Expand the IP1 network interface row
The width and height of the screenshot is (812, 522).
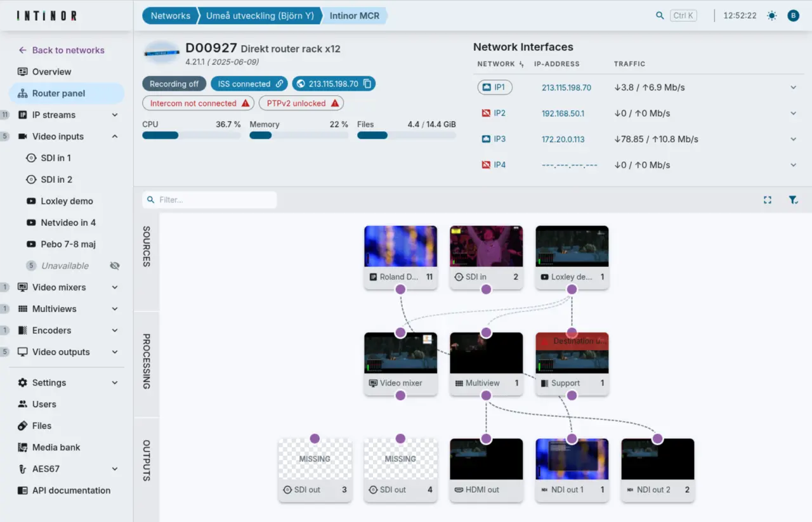click(x=793, y=87)
